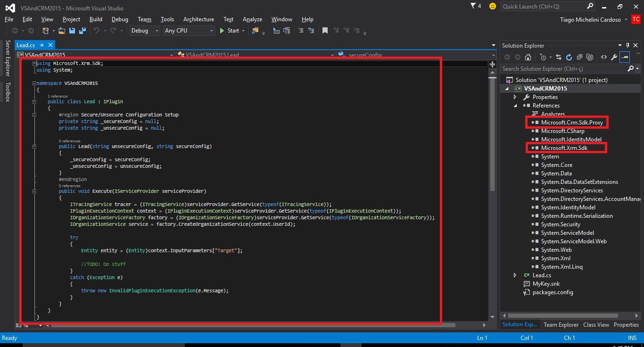Image resolution: width=644 pixels, height=347 pixels.
Task: Refresh the Solution Explorer tree
Action: coord(569,57)
